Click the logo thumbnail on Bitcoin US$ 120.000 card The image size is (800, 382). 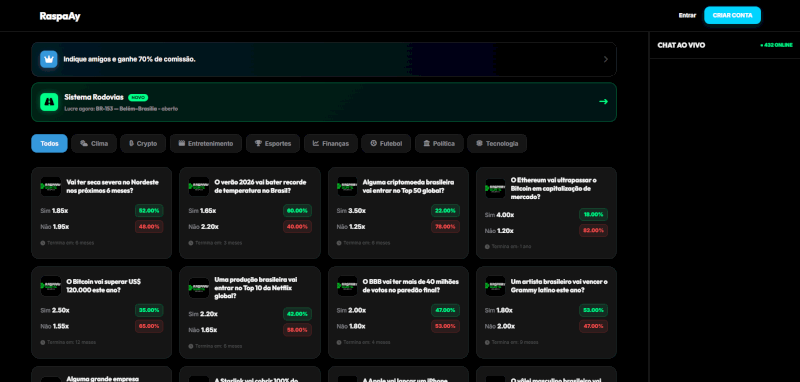[51, 286]
